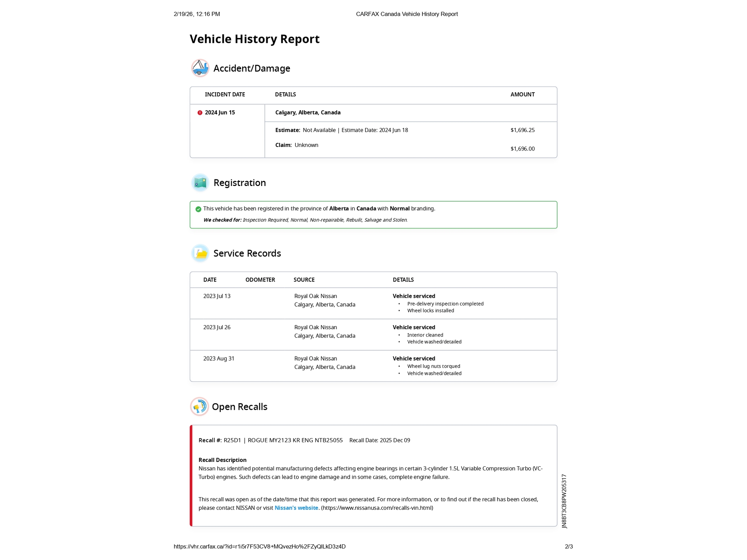Click the SOURCE column header

tap(304, 280)
